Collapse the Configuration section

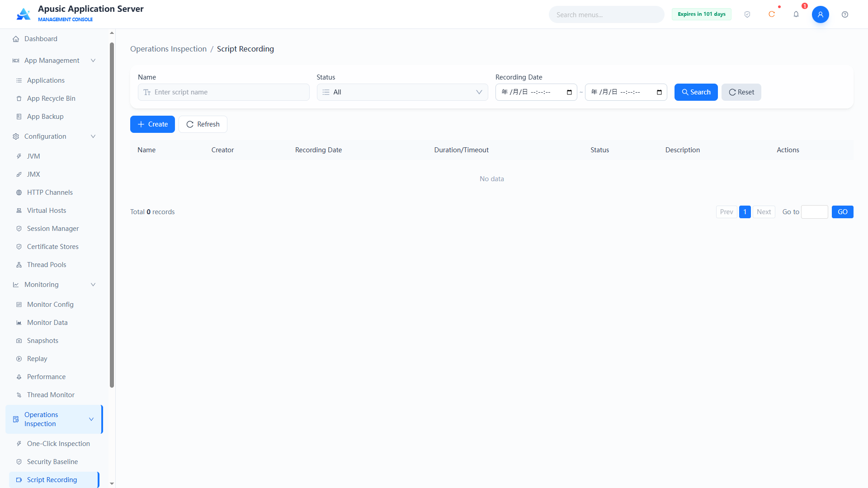point(54,136)
